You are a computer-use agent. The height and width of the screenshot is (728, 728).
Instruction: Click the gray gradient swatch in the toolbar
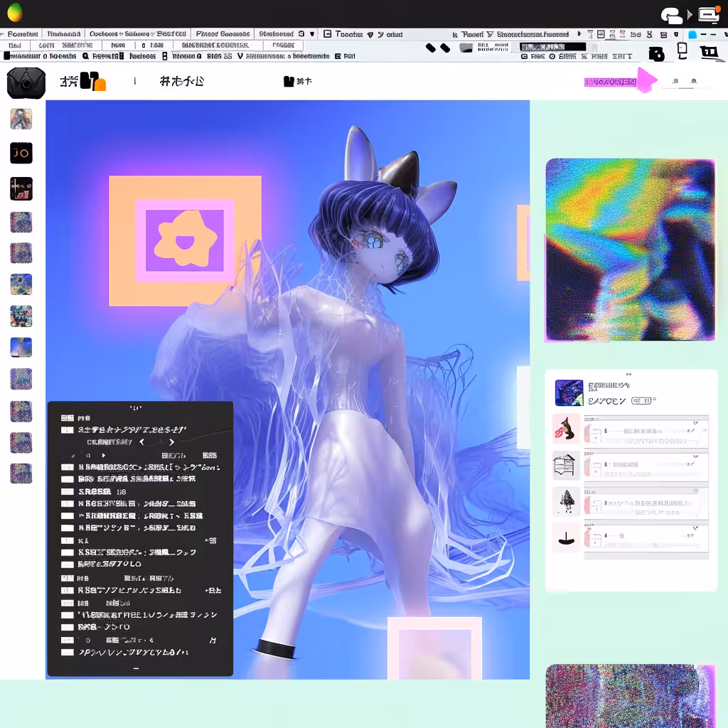(x=466, y=48)
